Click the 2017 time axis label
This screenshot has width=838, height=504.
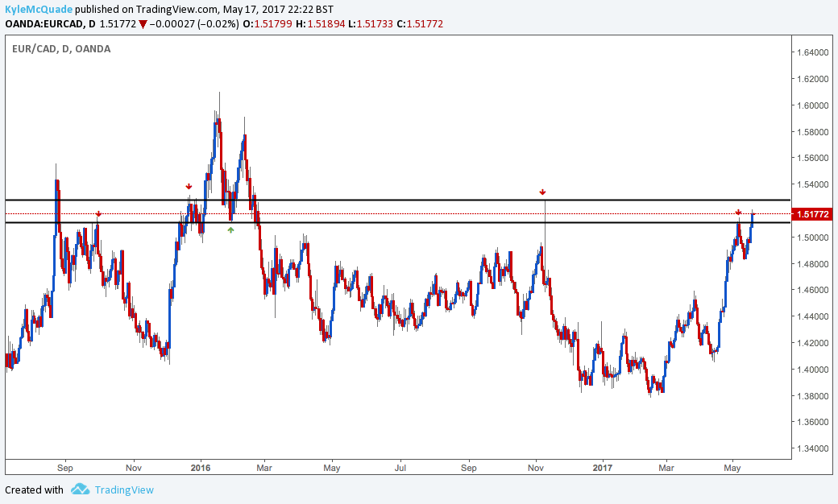tap(603, 468)
